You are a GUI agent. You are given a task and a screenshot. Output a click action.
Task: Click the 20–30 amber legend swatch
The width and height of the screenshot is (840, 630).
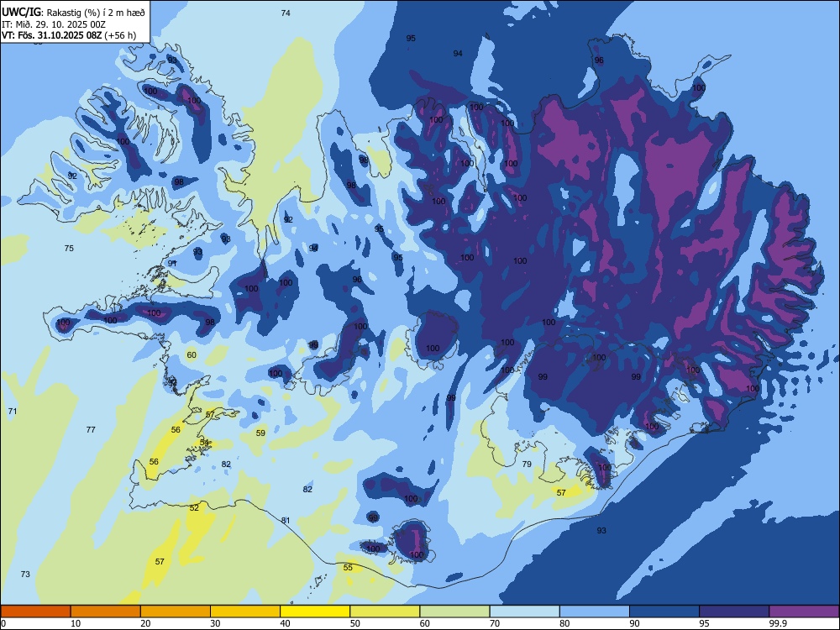(x=176, y=612)
